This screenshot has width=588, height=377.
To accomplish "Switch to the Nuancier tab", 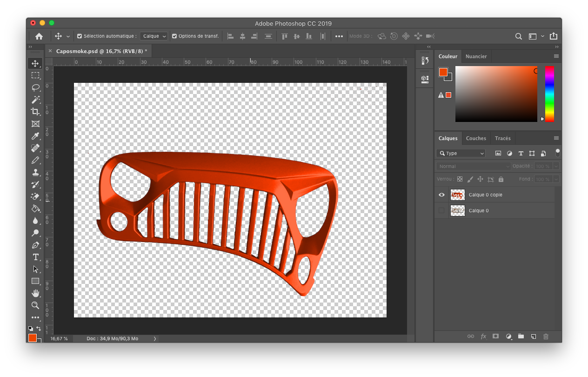I will [x=476, y=56].
